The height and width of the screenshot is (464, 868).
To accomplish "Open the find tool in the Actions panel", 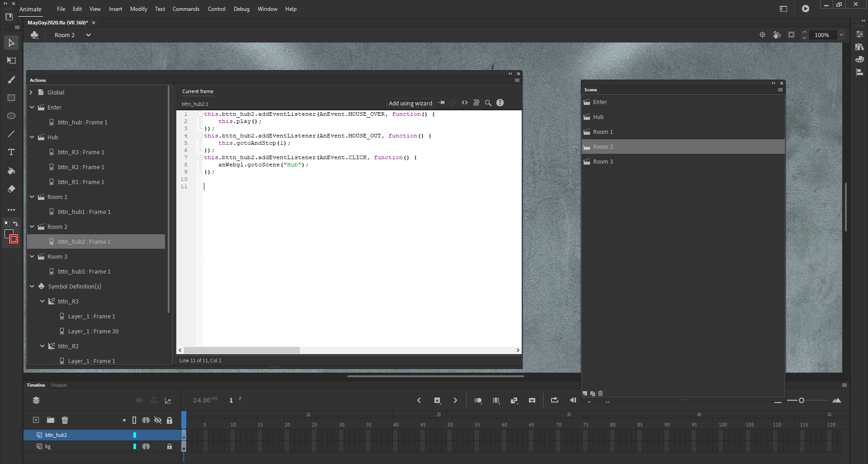I will pos(488,103).
